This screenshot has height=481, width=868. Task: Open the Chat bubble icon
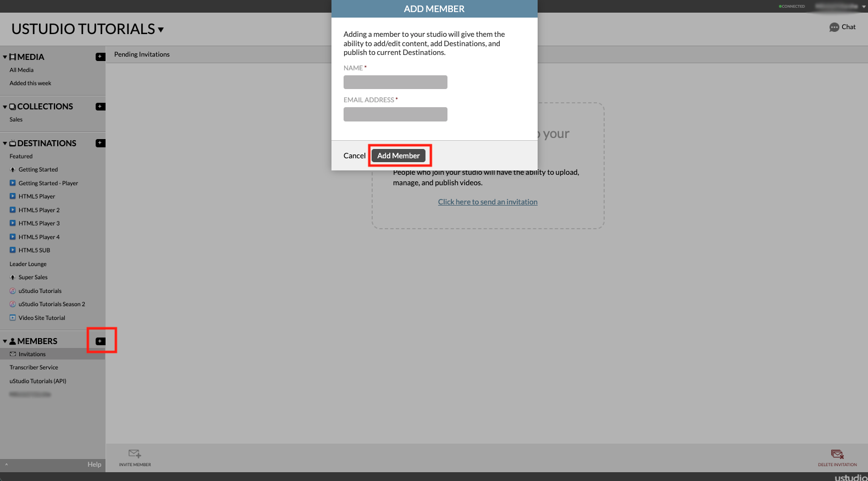[x=834, y=27]
